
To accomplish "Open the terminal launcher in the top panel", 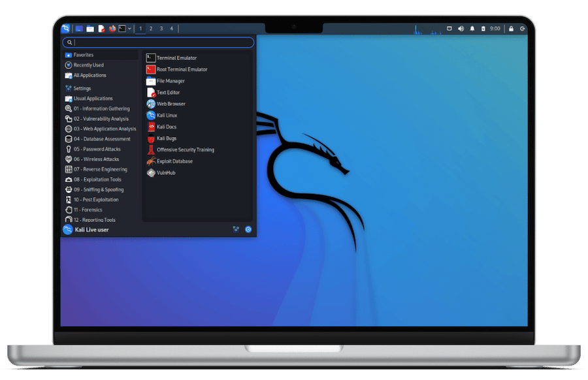I will point(122,29).
